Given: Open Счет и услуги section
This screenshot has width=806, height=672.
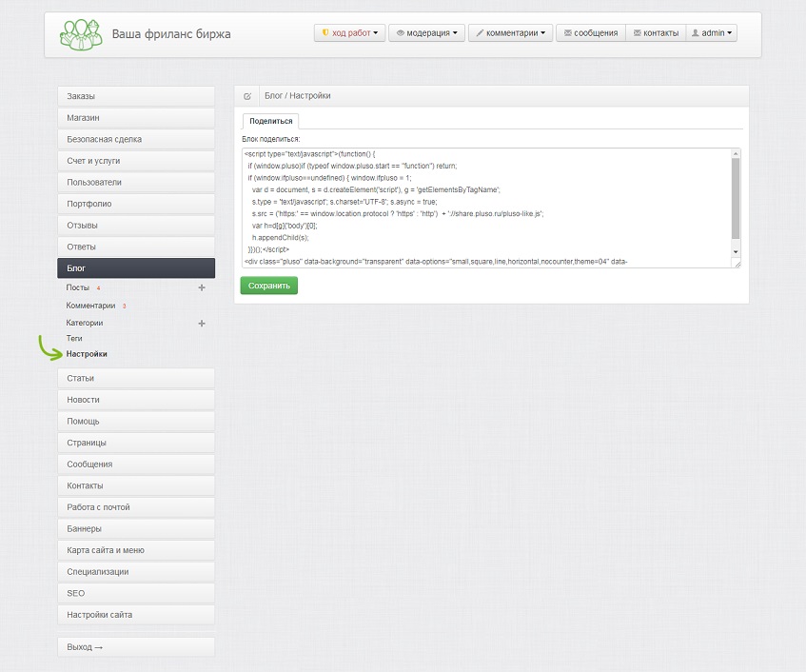Looking at the screenshot, I should click(x=136, y=161).
